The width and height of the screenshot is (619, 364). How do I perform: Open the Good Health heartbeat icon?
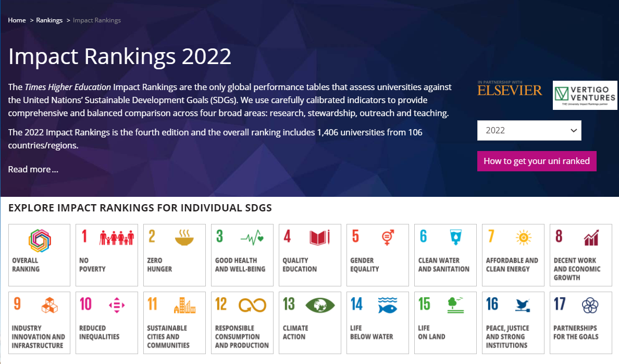[252, 239]
